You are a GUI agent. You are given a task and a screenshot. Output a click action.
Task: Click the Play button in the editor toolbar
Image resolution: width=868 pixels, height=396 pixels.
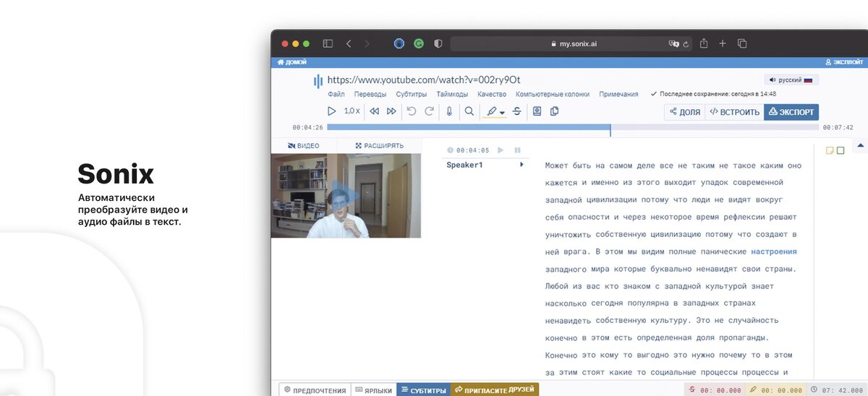coord(332,111)
